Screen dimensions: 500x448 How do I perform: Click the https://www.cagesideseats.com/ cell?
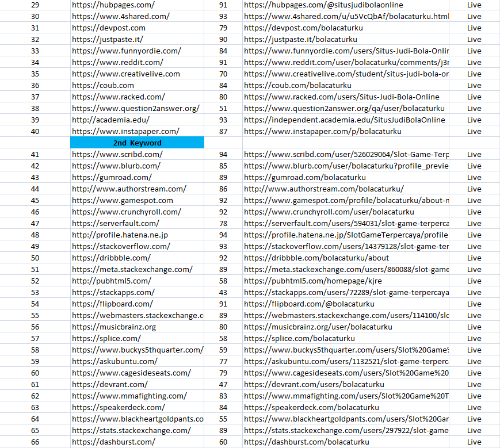137,373
